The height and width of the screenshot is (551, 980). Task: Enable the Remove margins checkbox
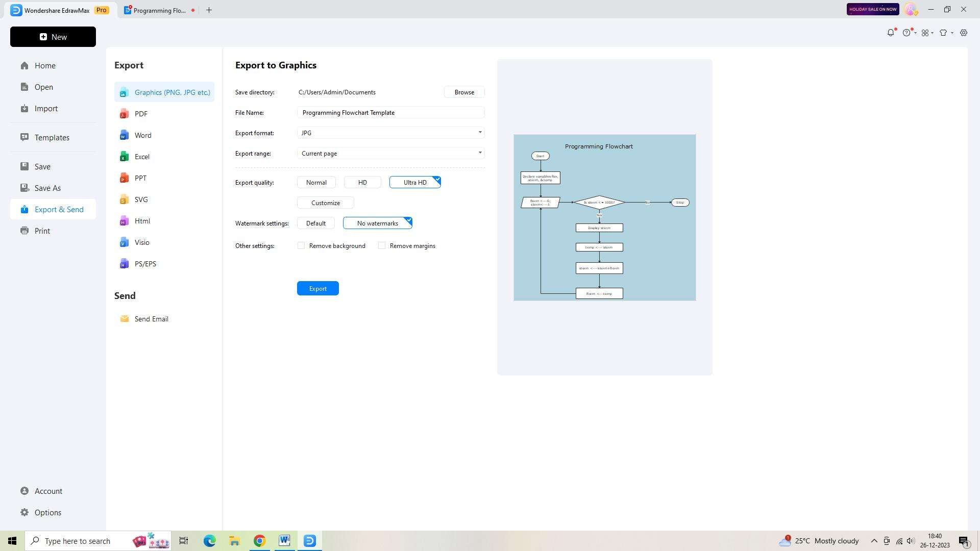(382, 245)
